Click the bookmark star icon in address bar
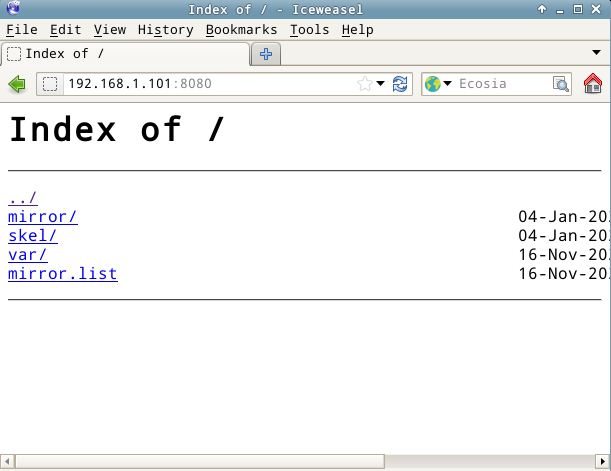Screen dimensions: 611x471 click(x=364, y=84)
